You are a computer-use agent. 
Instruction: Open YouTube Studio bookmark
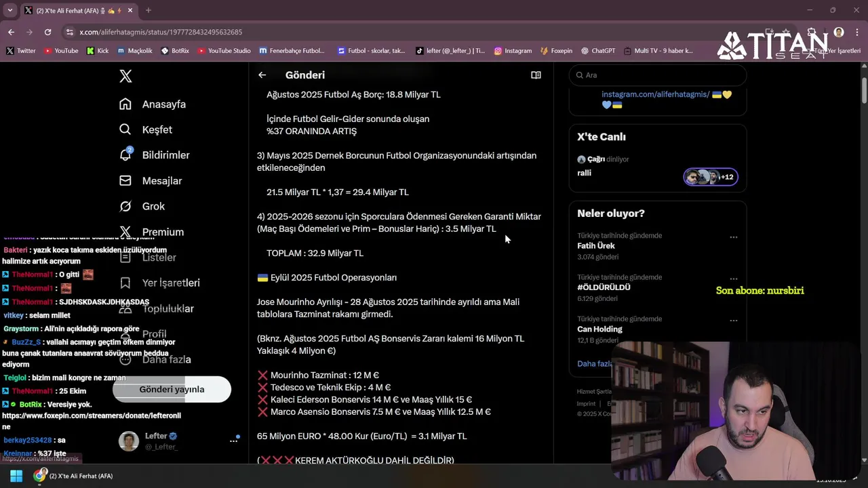[224, 51]
